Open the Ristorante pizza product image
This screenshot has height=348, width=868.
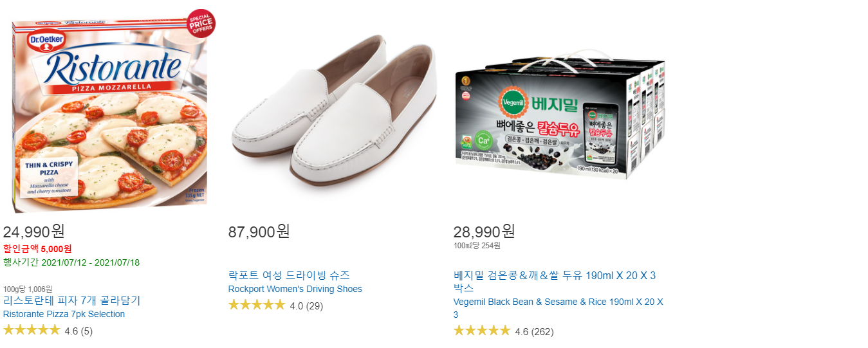click(111, 111)
